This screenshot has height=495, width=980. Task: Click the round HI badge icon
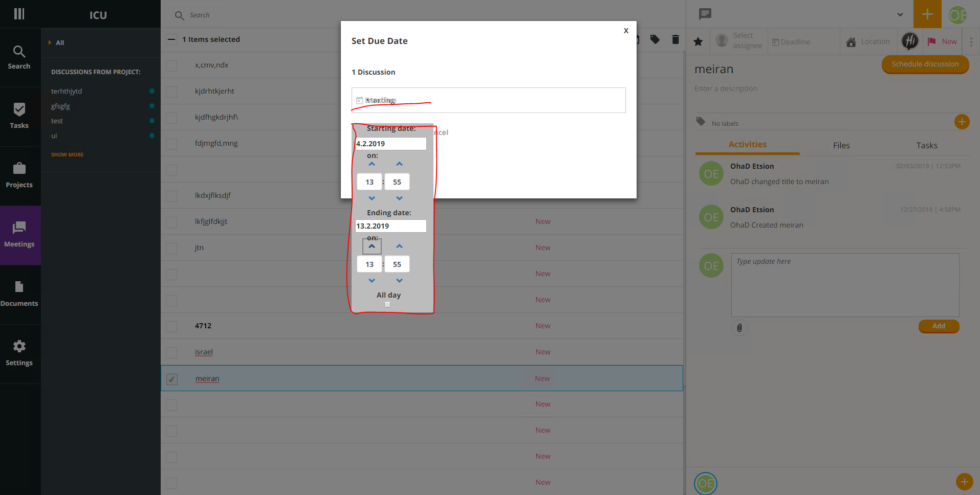tap(910, 41)
